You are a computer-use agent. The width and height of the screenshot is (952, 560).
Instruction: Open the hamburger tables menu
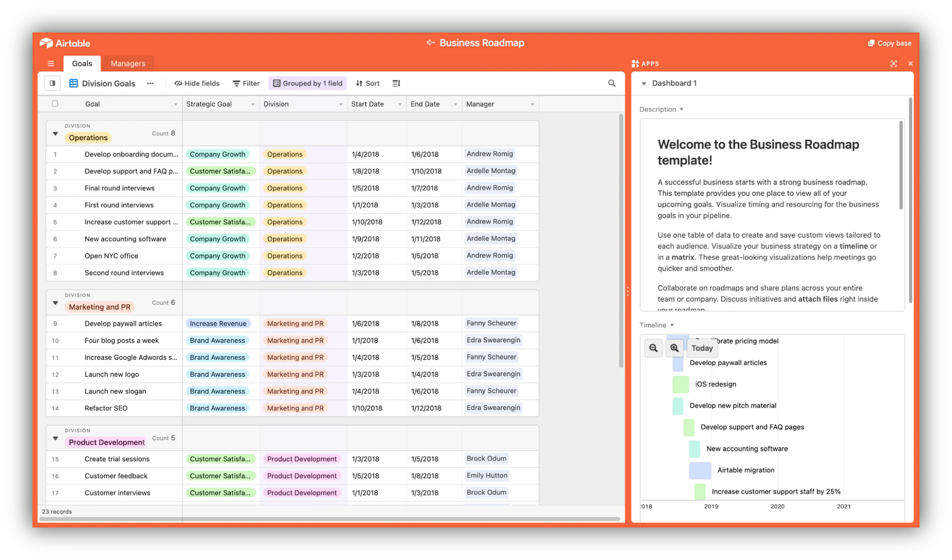(51, 63)
